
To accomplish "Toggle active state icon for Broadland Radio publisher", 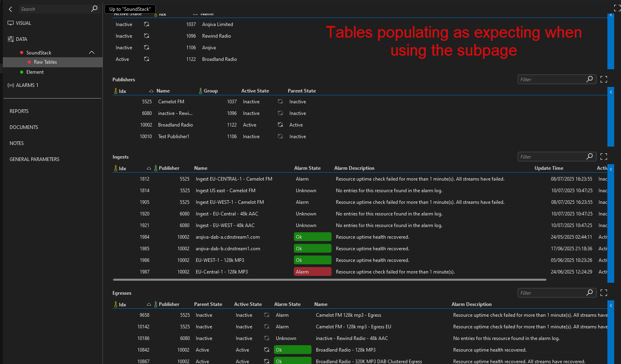I will point(280,125).
